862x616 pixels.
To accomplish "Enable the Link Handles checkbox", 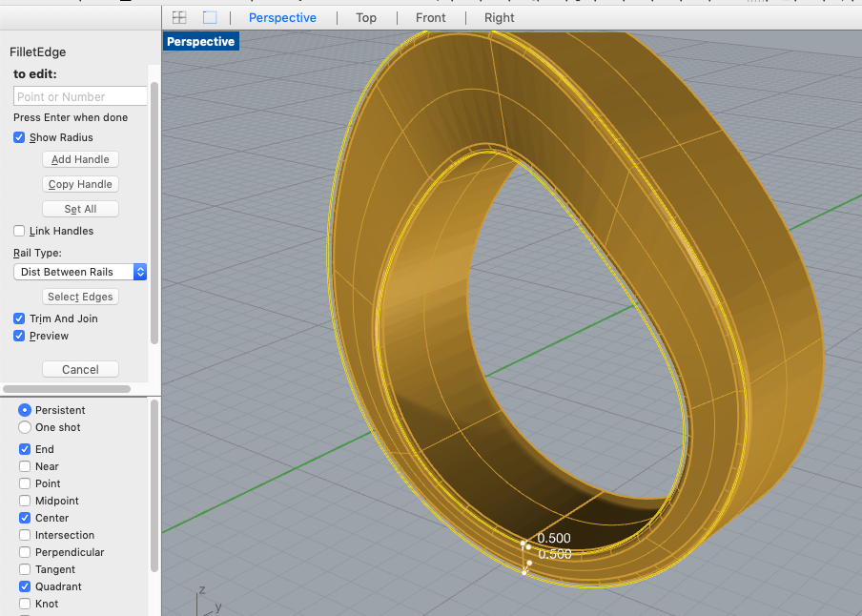I will 19,231.
